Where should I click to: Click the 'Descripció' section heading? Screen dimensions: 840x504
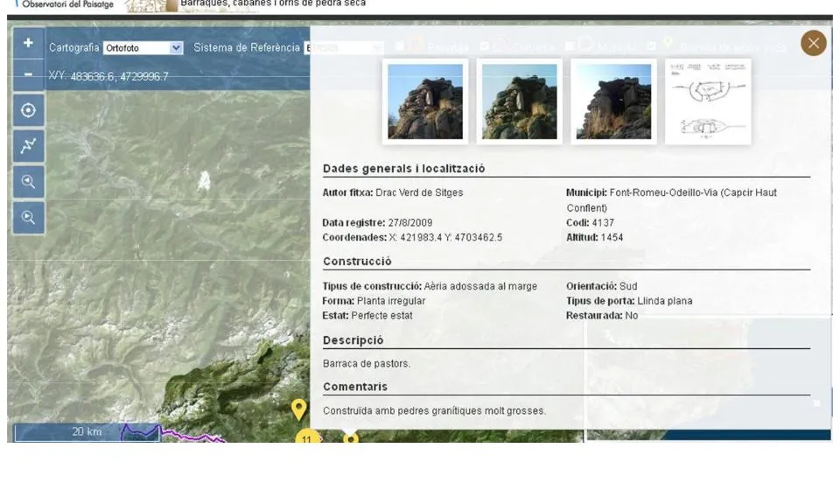353,340
